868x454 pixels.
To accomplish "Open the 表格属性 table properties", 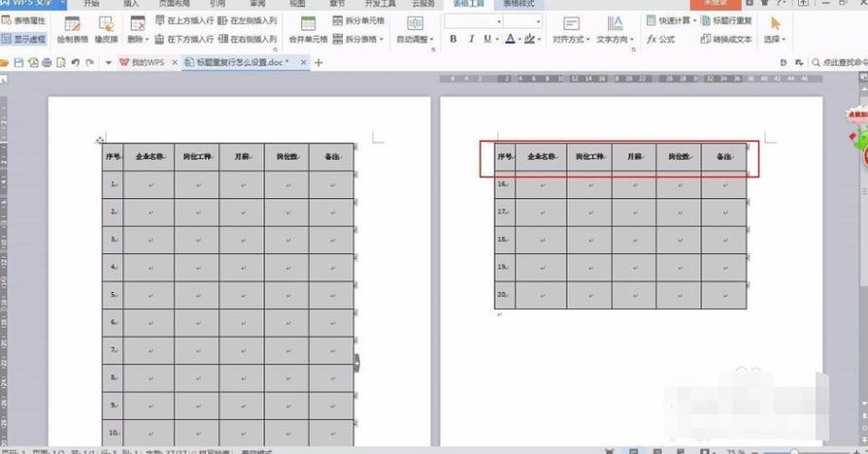I will pyautogui.click(x=23, y=20).
